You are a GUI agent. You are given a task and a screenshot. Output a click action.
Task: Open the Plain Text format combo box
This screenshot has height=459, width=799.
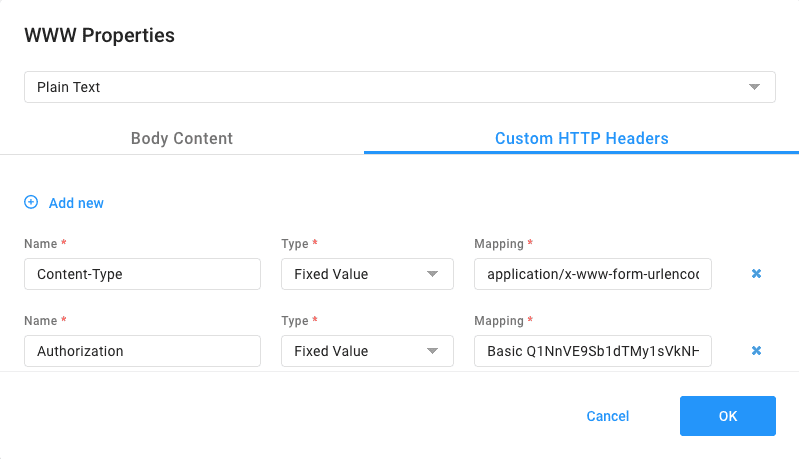(x=400, y=87)
